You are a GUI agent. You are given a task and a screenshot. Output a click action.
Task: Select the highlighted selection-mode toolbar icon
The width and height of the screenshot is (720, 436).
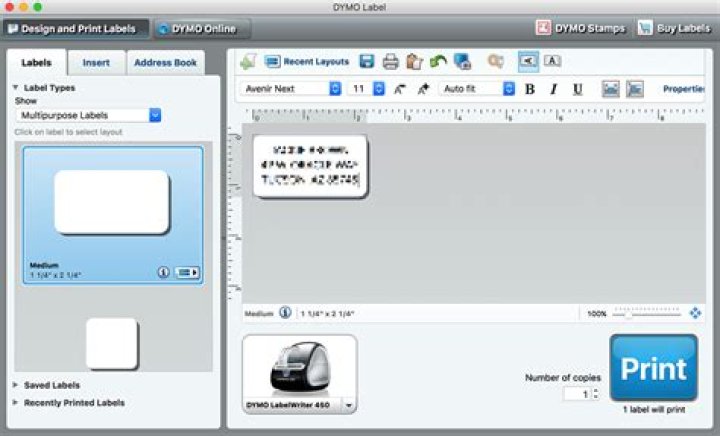[x=528, y=61]
